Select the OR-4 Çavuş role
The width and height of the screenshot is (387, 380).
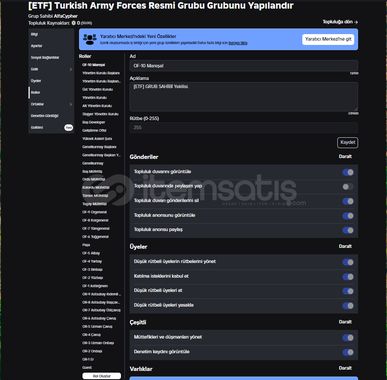[x=91, y=335]
